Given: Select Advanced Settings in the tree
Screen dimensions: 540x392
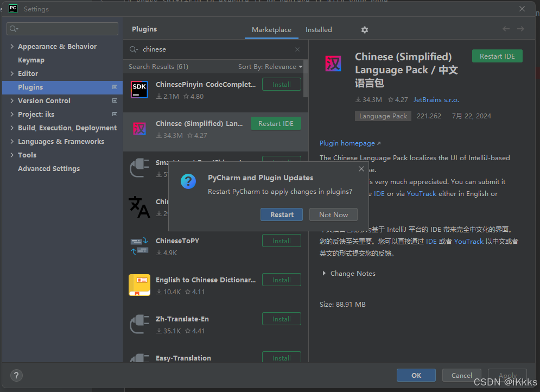Looking at the screenshot, I should point(49,168).
